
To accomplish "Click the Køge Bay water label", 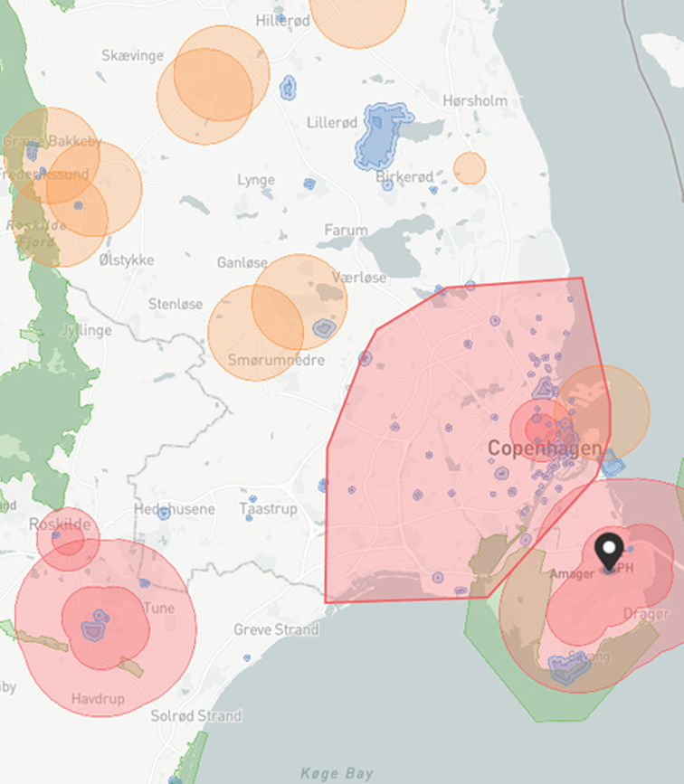I will pyautogui.click(x=336, y=773).
